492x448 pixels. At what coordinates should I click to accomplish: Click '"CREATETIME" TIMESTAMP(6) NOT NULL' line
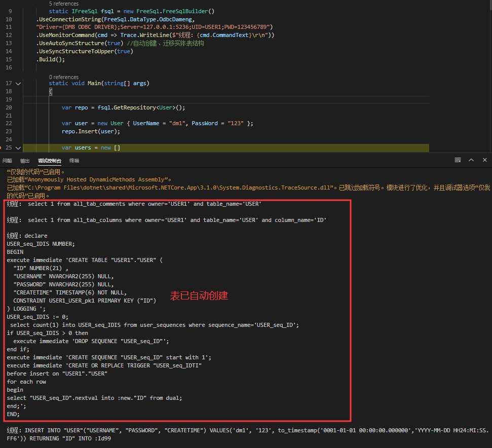[x=70, y=293]
